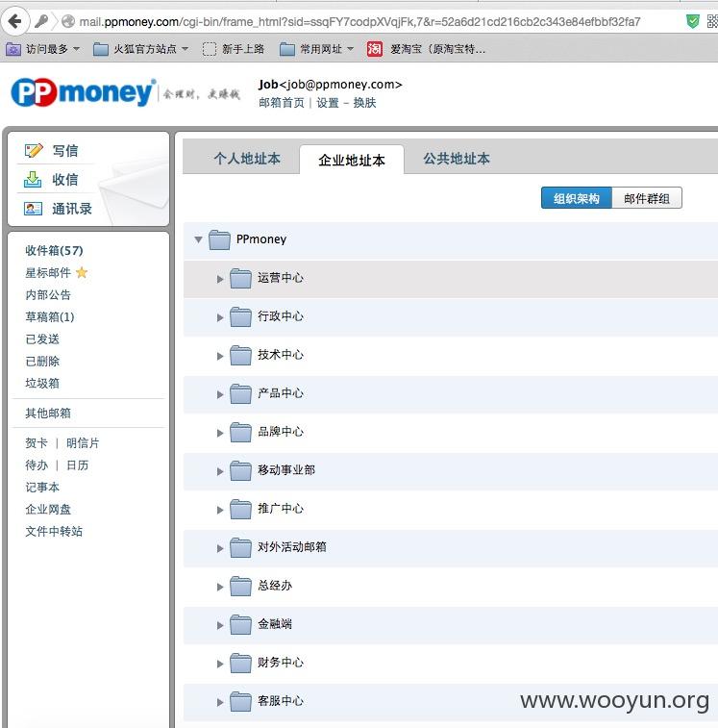This screenshot has height=728, width=718.
Task: Open 其他邮箱 in sidebar
Action: pos(48,414)
